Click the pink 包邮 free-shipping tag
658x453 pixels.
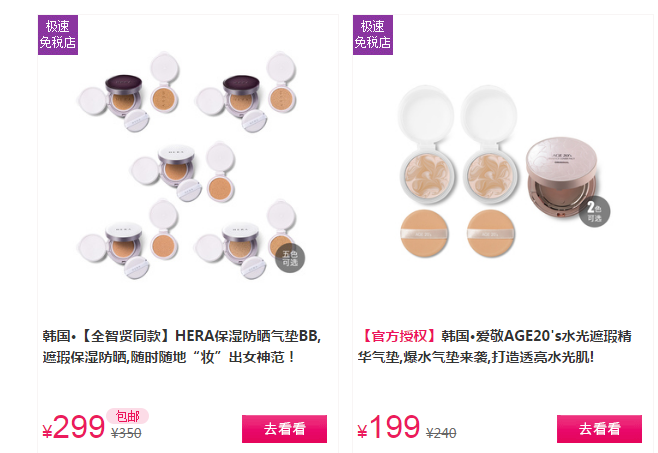click(x=128, y=416)
